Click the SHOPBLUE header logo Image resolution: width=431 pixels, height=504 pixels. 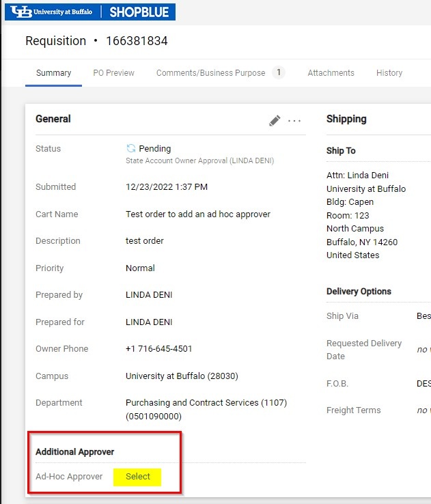[141, 12]
